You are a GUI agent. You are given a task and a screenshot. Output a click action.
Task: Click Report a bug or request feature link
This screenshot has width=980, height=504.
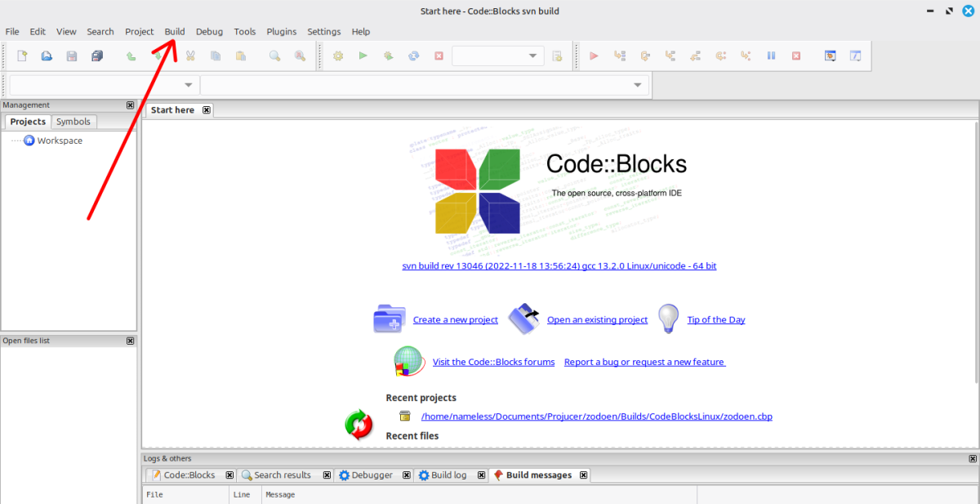[645, 362]
